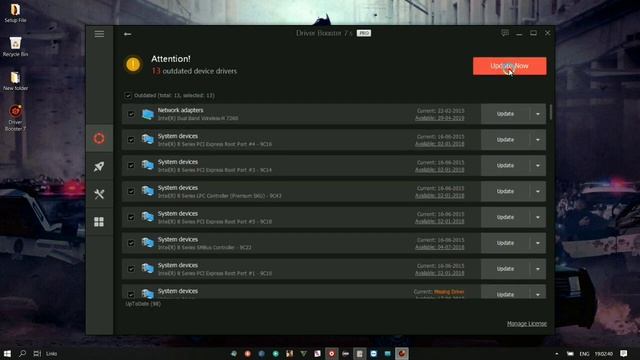
Task: Uncheck checkbox for SMBus Controller row
Action: pyautogui.click(x=131, y=243)
